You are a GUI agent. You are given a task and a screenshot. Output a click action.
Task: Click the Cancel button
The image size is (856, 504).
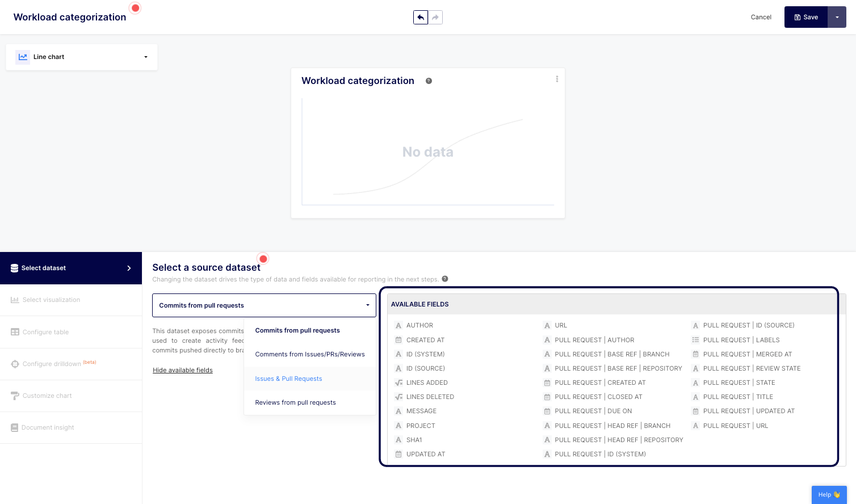tap(761, 18)
